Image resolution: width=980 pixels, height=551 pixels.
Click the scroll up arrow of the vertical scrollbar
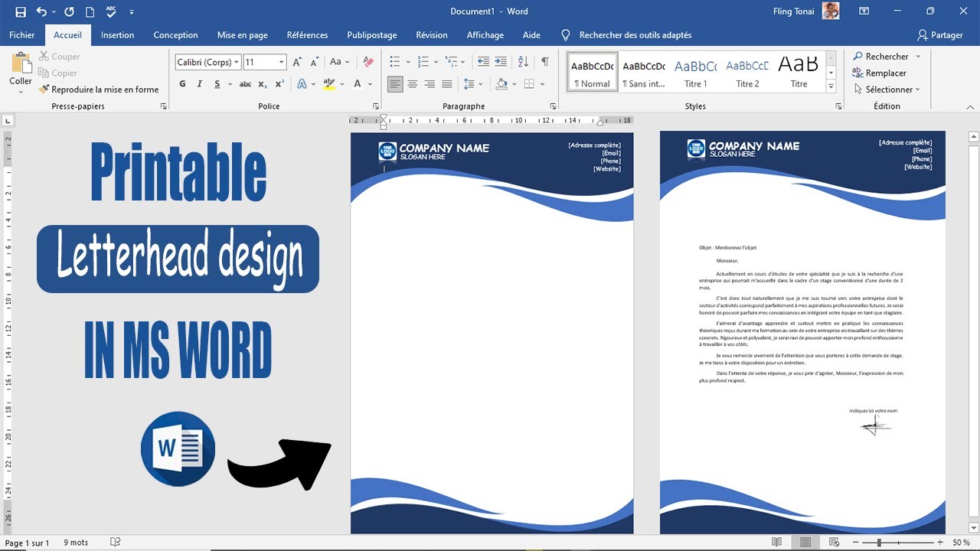[974, 138]
